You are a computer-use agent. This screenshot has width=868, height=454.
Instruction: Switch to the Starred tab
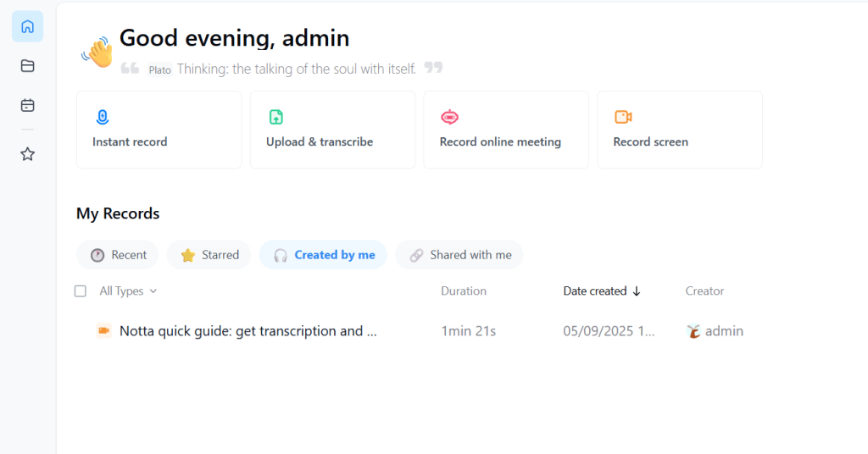coord(209,255)
